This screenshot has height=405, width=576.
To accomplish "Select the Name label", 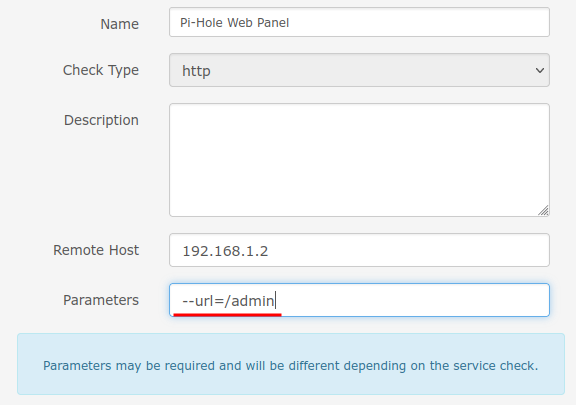I will (120, 24).
